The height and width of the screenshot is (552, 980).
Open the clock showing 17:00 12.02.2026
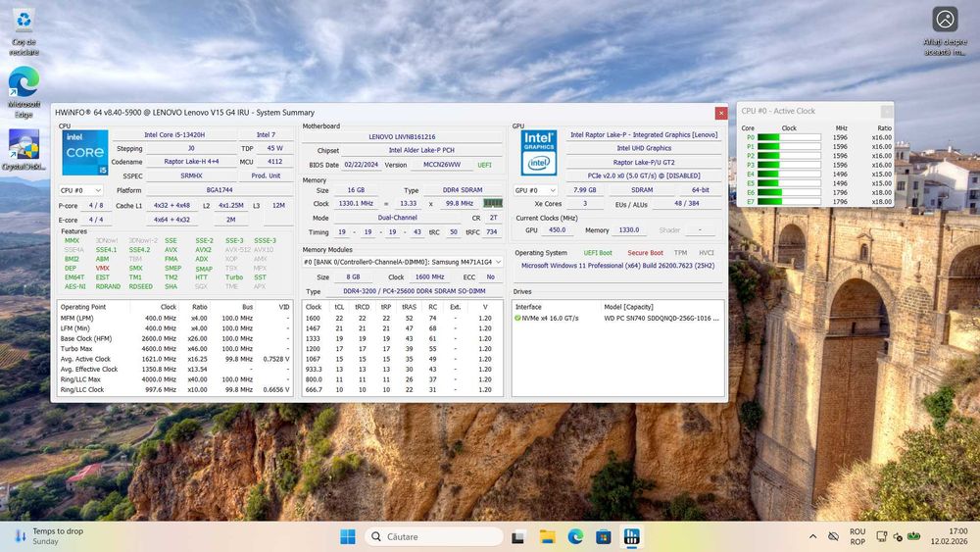pos(948,536)
